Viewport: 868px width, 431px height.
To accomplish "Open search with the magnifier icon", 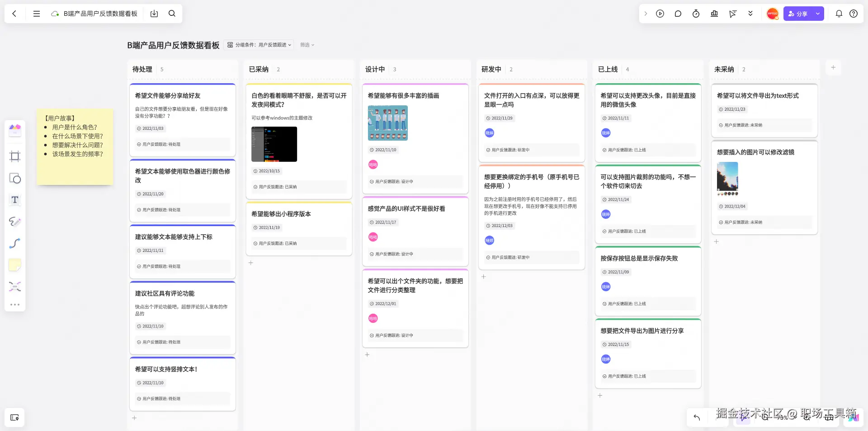I will pos(172,14).
